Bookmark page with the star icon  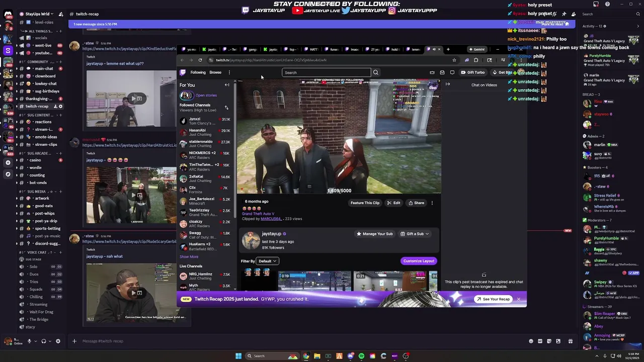(x=454, y=60)
